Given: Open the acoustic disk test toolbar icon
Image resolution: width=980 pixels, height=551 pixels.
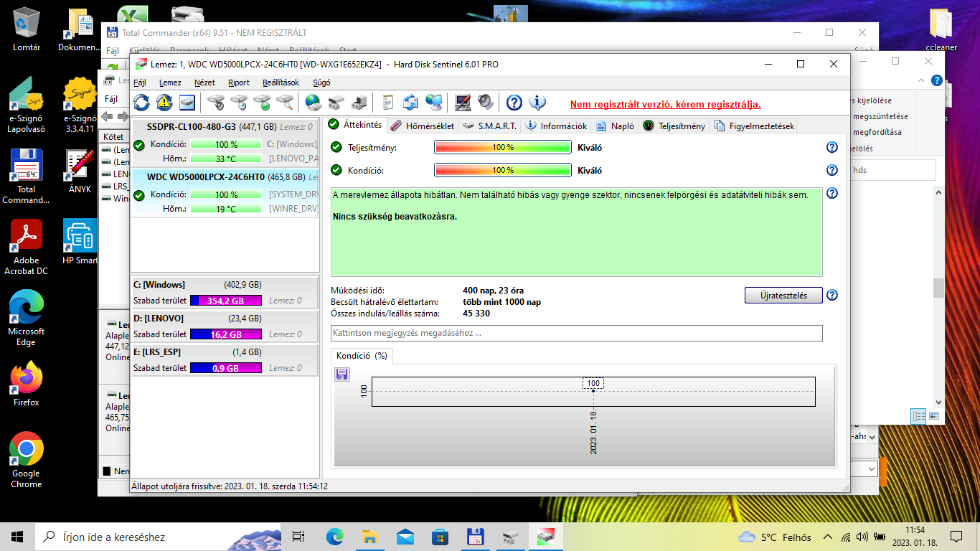Looking at the screenshot, I should [x=216, y=103].
